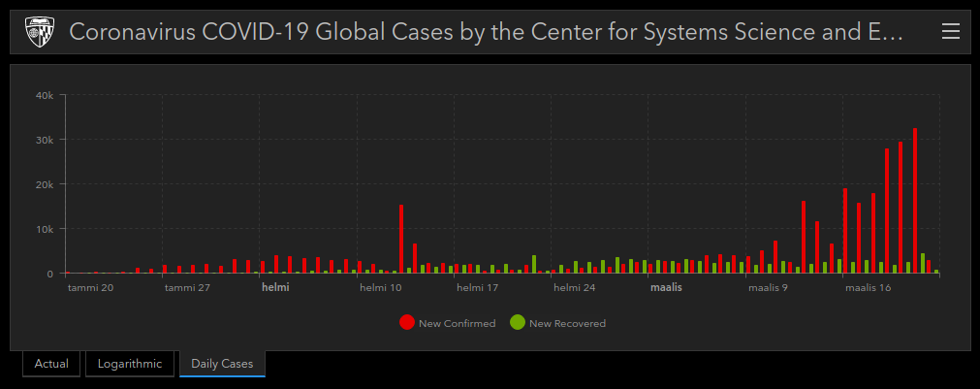Image resolution: width=980 pixels, height=389 pixels.
Task: Click the Johns Hopkins shield logo
Action: tap(40, 32)
